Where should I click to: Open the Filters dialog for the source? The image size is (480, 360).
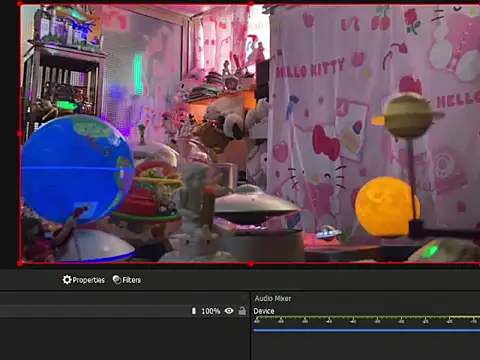click(x=127, y=280)
